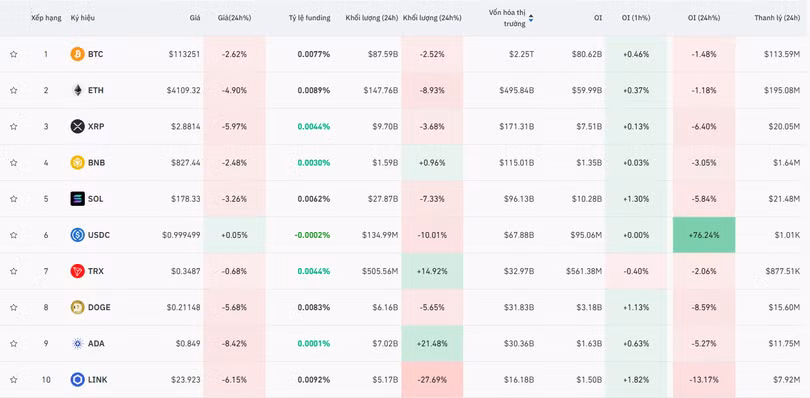The width and height of the screenshot is (810, 398).
Task: Click the OI column header
Action: click(x=598, y=18)
